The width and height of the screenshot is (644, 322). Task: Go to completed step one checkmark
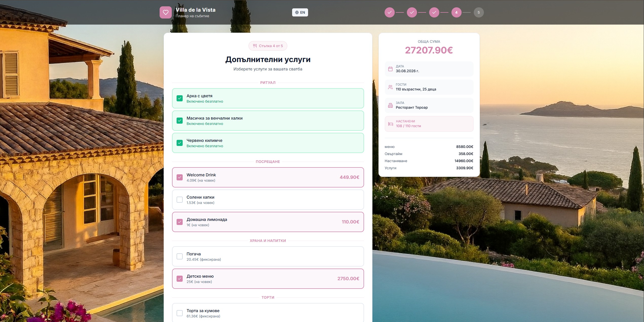[x=390, y=12]
